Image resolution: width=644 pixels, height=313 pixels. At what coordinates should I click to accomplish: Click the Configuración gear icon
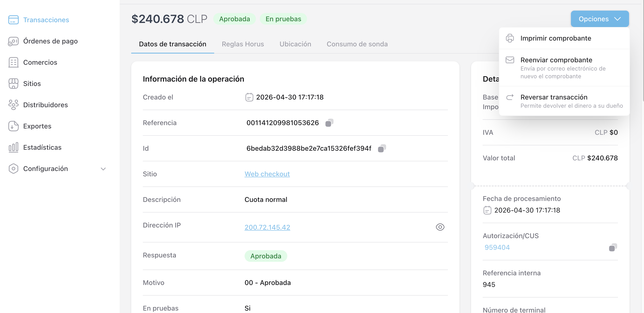coord(13,169)
